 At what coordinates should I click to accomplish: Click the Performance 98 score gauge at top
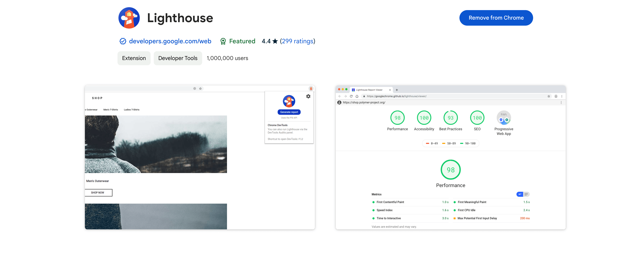coord(397,118)
